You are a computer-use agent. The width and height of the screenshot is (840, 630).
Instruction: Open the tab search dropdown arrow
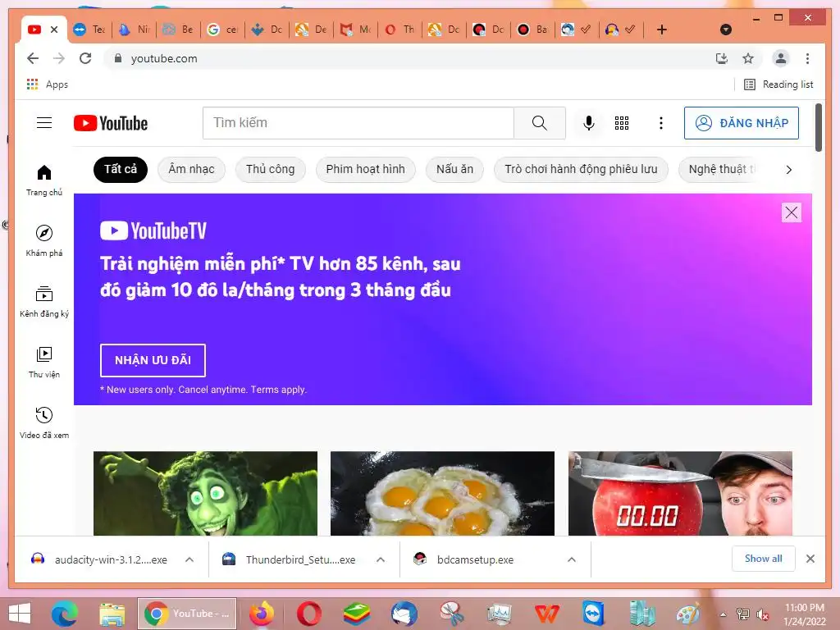(x=726, y=30)
